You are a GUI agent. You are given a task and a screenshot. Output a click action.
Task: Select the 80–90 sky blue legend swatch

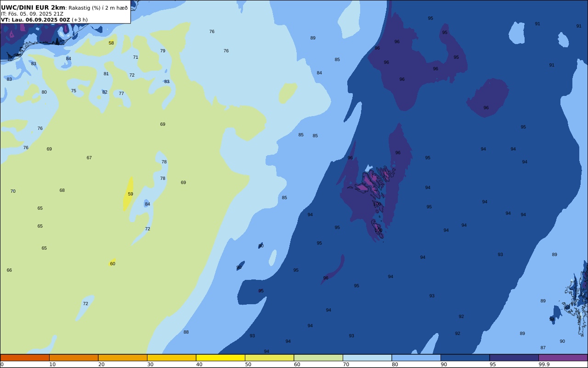click(x=416, y=357)
